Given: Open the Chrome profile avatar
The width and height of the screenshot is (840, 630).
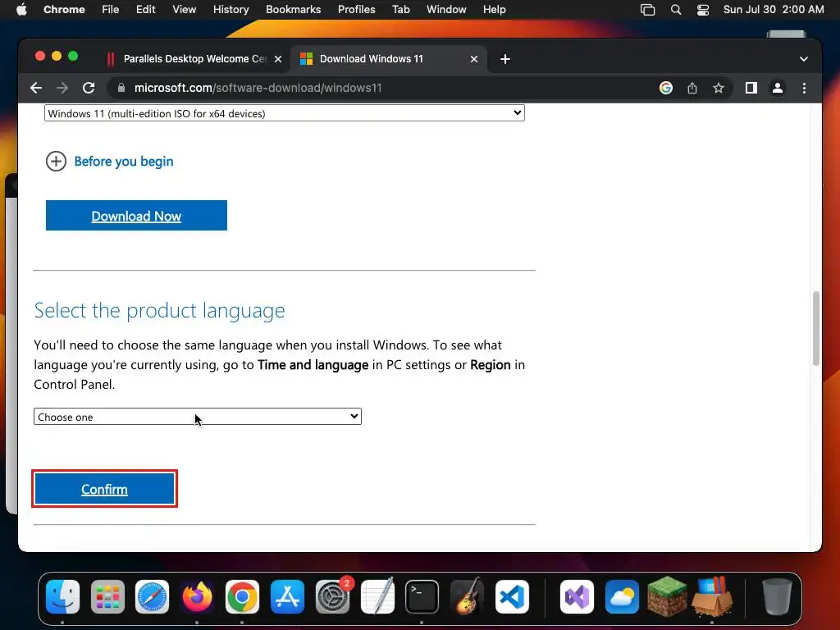Looking at the screenshot, I should pyautogui.click(x=778, y=88).
